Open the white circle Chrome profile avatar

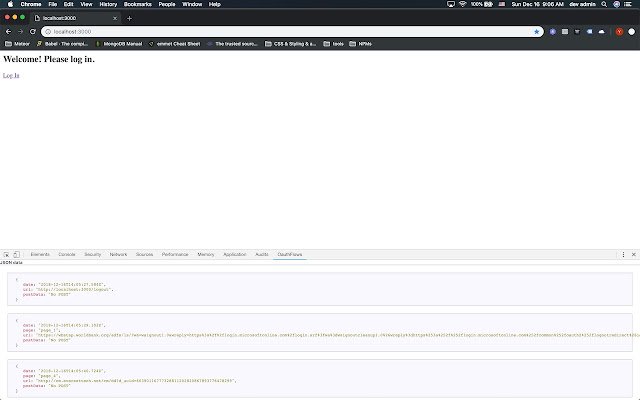[631, 31]
